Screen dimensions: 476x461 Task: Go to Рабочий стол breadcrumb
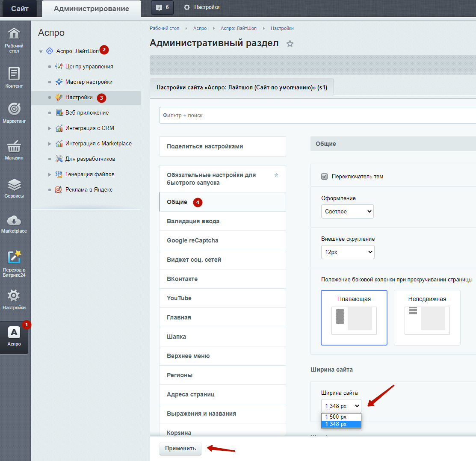coord(164,28)
